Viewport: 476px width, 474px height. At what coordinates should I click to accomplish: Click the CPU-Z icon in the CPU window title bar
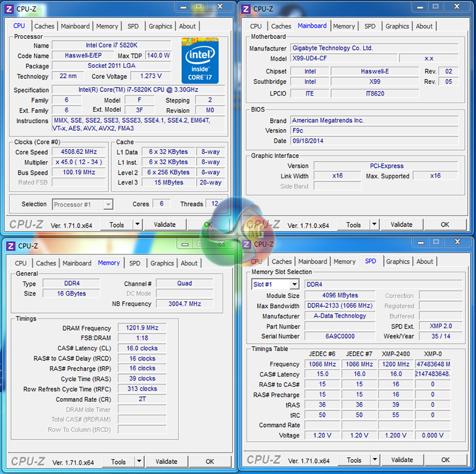click(x=9, y=9)
